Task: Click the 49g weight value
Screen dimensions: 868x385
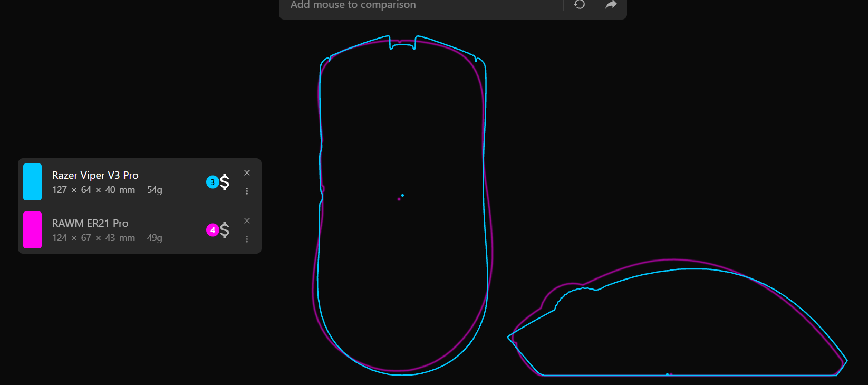Action: [x=155, y=238]
